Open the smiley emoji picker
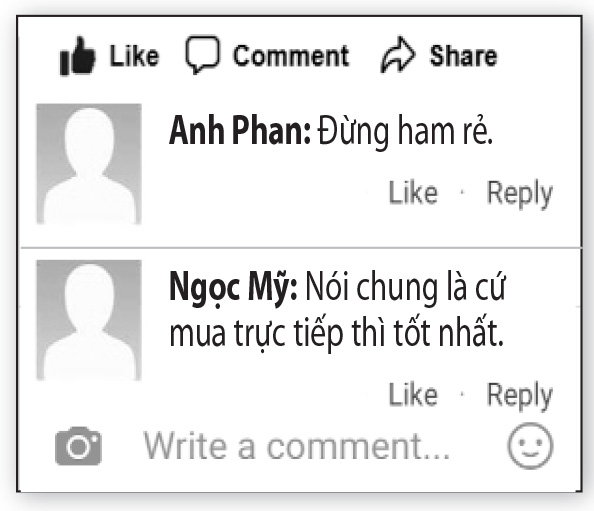Viewport: 594px width, 511px height. (x=530, y=446)
